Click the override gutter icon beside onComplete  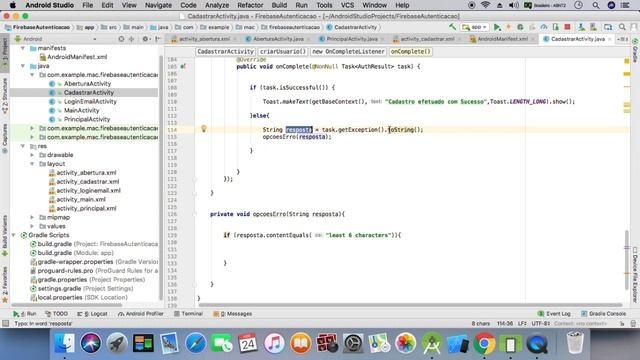coord(183,66)
